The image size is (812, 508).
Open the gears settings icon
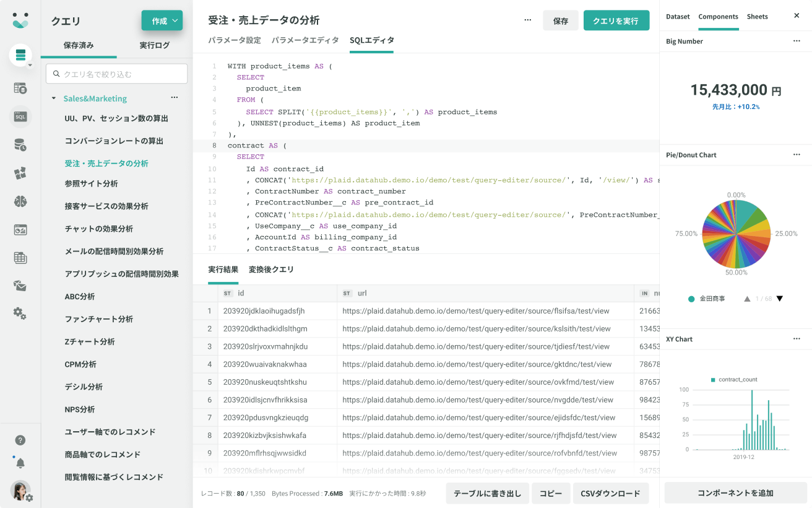pos(20,313)
